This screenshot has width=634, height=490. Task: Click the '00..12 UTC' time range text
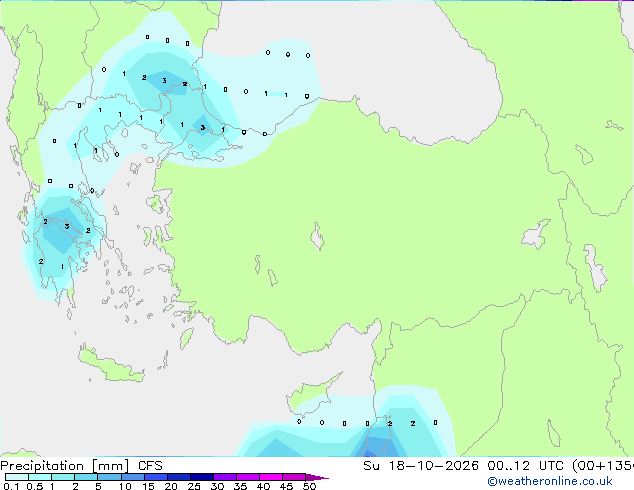525,466
